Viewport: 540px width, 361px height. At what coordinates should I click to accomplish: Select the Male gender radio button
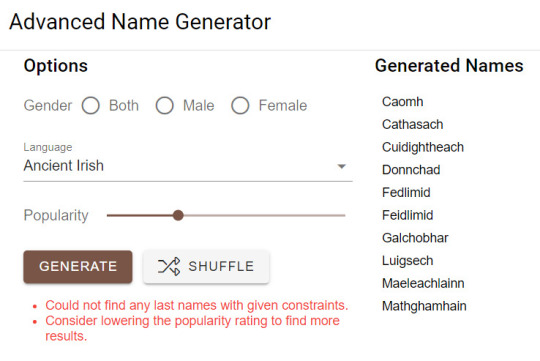point(165,105)
